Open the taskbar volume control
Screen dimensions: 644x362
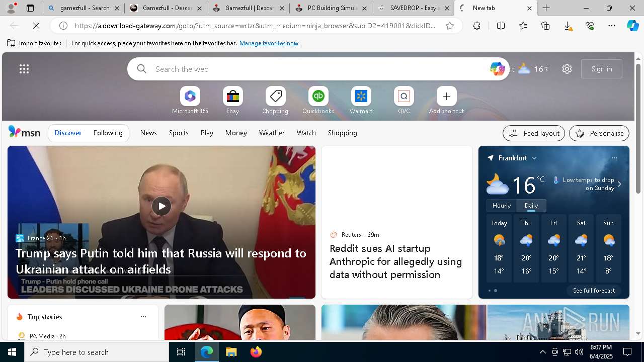tap(579, 352)
